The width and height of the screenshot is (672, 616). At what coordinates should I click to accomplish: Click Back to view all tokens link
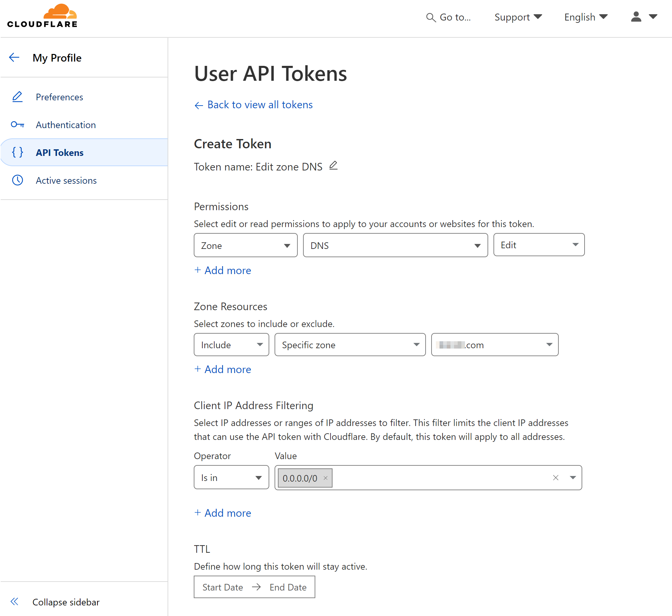click(253, 105)
